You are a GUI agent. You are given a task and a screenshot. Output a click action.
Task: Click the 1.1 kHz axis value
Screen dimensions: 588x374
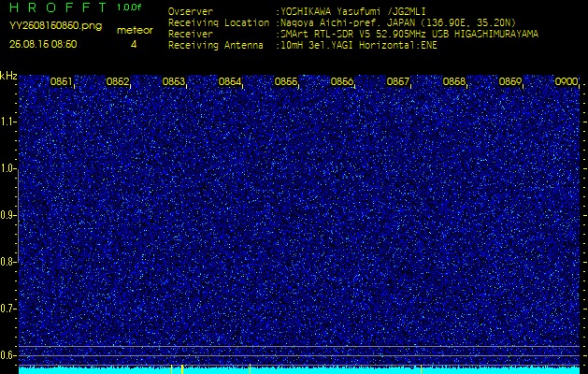tap(7, 122)
